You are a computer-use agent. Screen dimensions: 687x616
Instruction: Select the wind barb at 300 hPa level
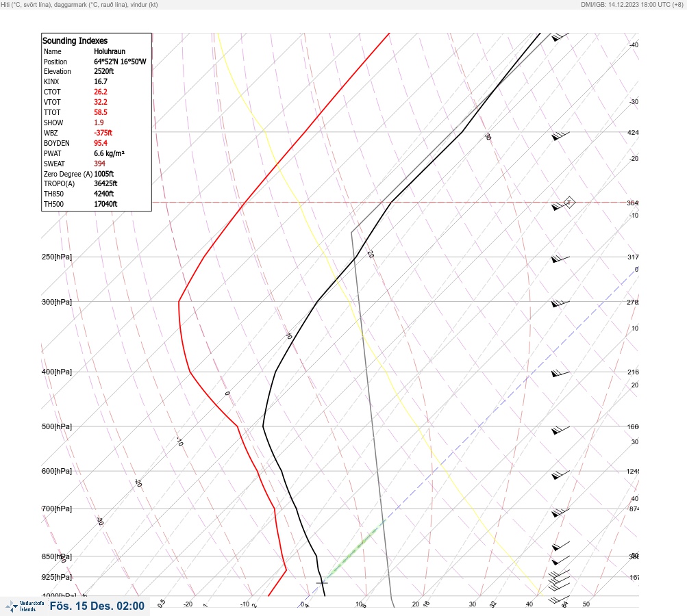pos(560,303)
